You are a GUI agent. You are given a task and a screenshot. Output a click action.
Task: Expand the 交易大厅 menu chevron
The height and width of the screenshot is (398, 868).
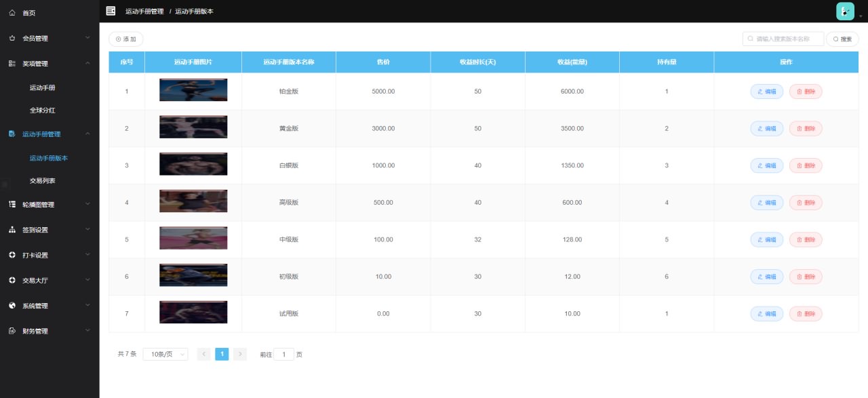87,280
